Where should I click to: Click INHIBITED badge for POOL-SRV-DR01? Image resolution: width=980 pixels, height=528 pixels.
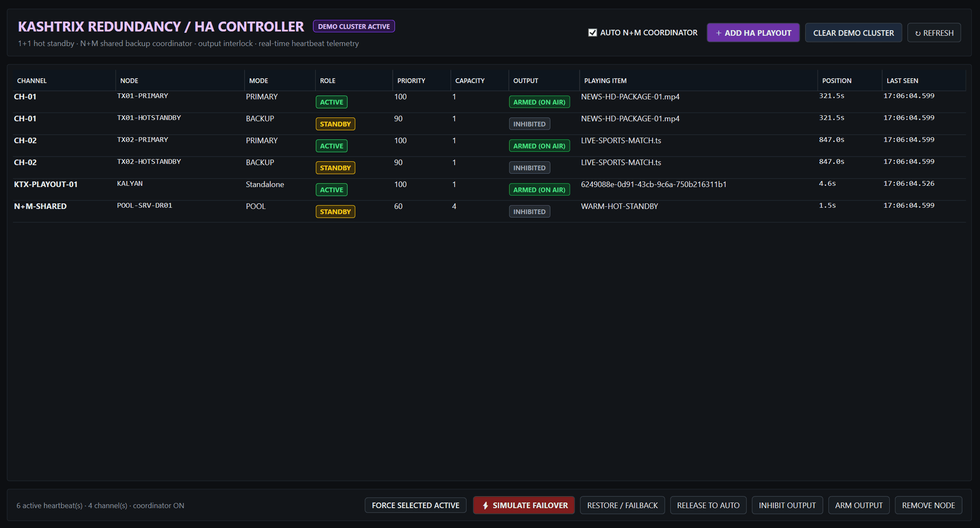click(x=529, y=212)
